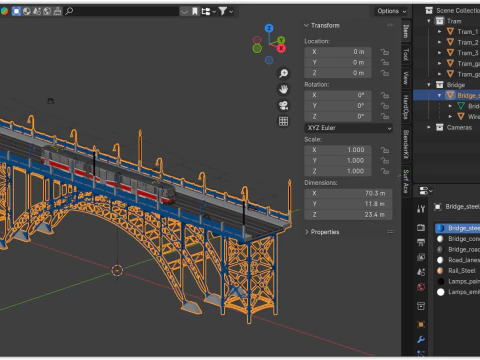Click the colorful hexagon icon in header
This screenshot has width=480, height=360.
(4, 11)
